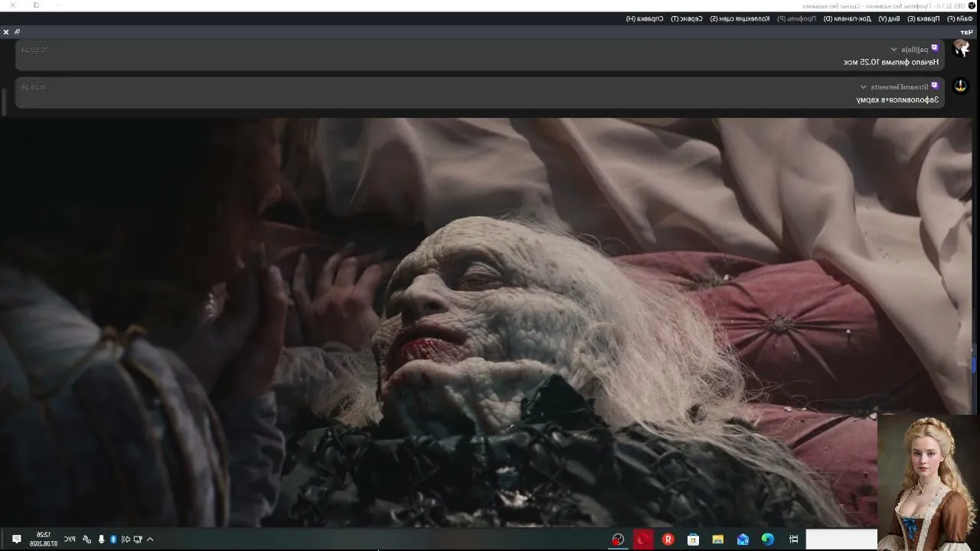Image resolution: width=980 pixels, height=551 pixels.
Task: Open the Вид (V) menu
Action: (x=889, y=18)
